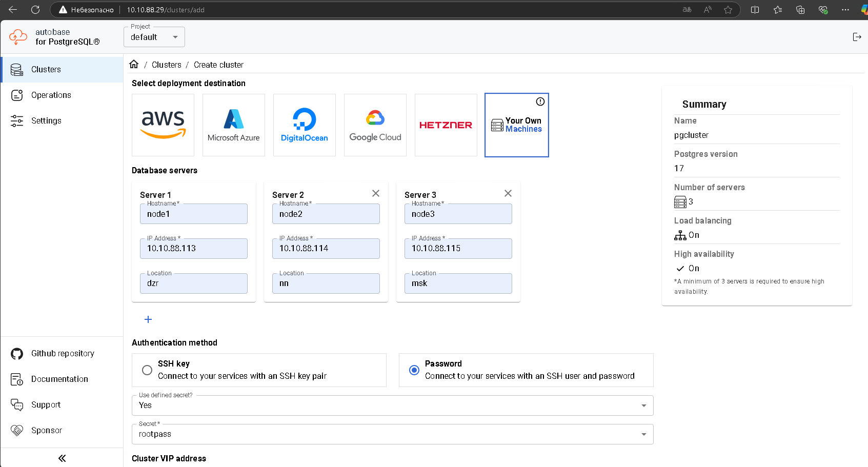Select the AWS deployment card
This screenshot has width=868, height=467.
tap(163, 125)
